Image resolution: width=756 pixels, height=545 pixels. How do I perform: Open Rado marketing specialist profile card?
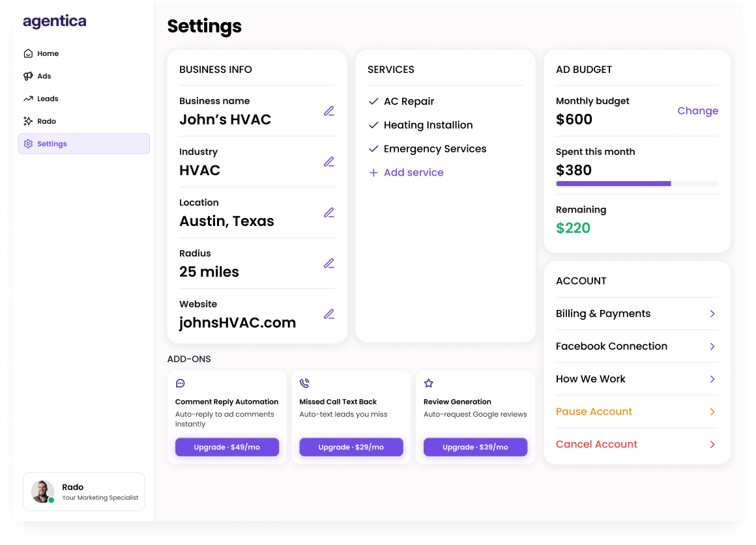click(x=84, y=492)
